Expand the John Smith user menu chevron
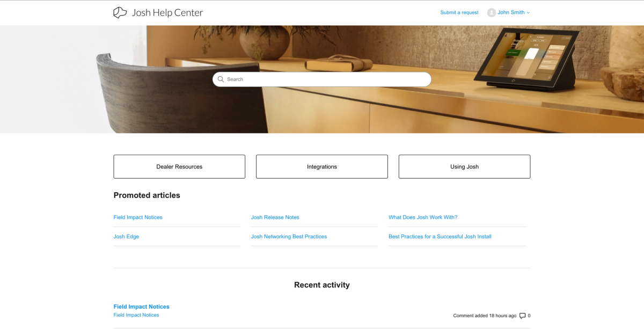This screenshot has height=329, width=644. point(528,13)
